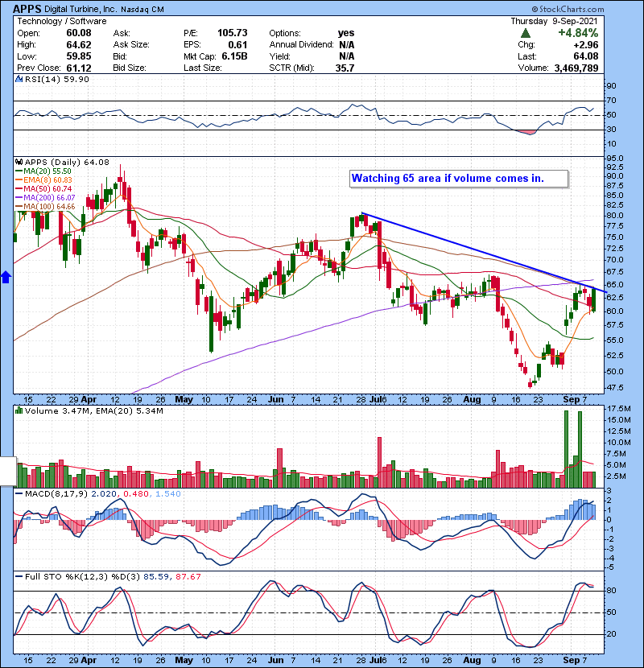Click the Bid Size field label
This screenshot has height=668, width=644.
[130, 68]
